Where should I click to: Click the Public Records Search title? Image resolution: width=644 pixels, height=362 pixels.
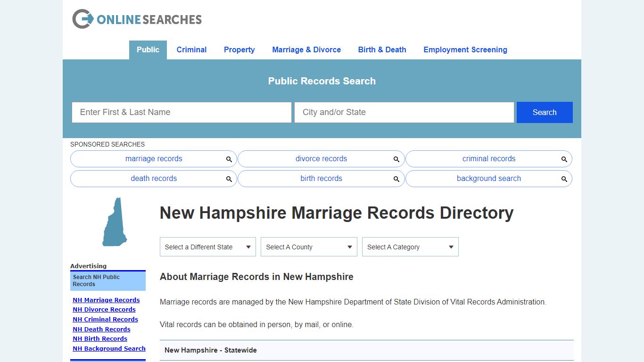[x=322, y=81]
